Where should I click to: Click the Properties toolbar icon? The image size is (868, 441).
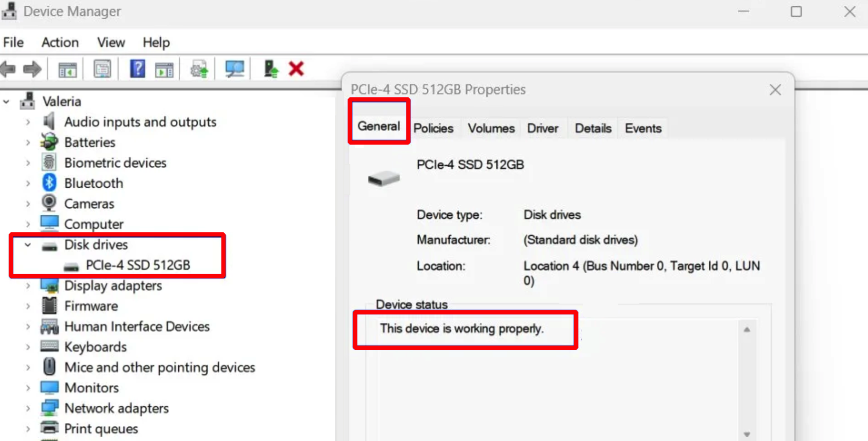click(102, 69)
